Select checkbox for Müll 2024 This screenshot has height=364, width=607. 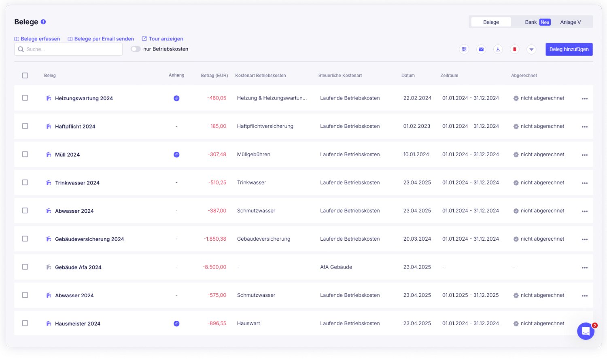[25, 154]
